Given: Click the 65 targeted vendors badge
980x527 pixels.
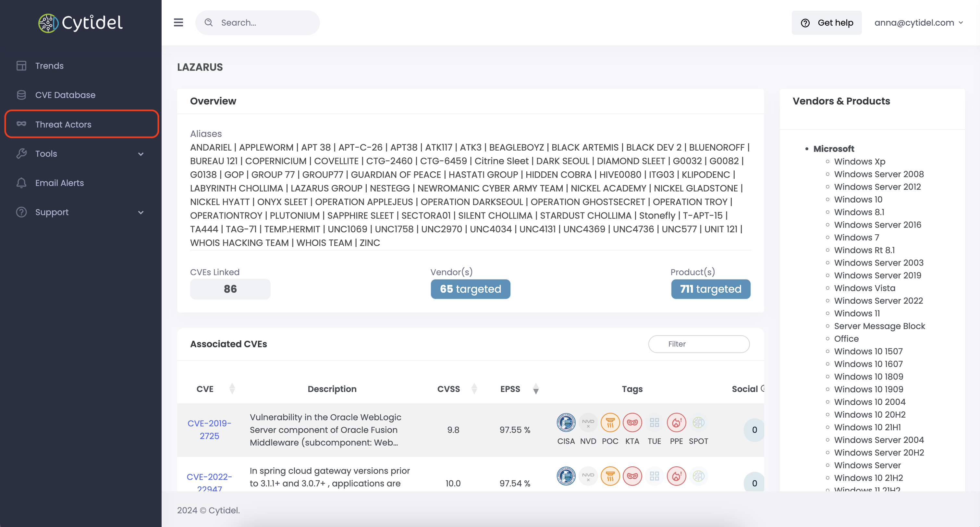Looking at the screenshot, I should (x=470, y=289).
